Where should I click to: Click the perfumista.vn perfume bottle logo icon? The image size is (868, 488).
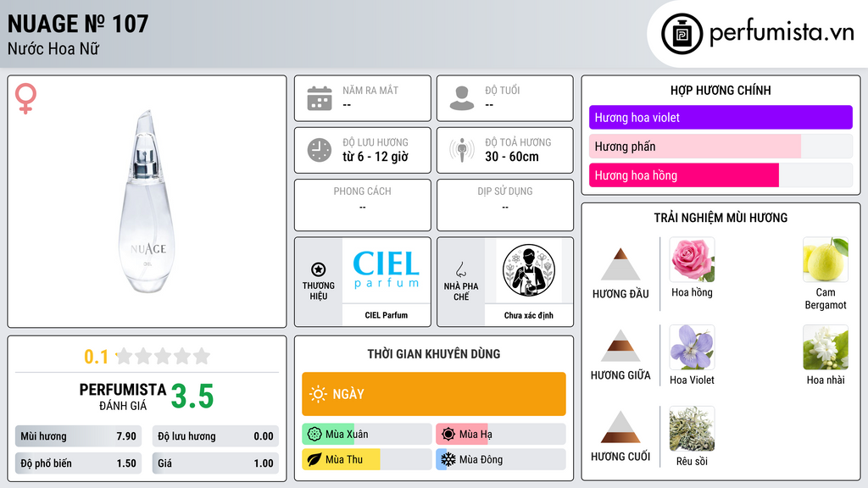(x=682, y=34)
